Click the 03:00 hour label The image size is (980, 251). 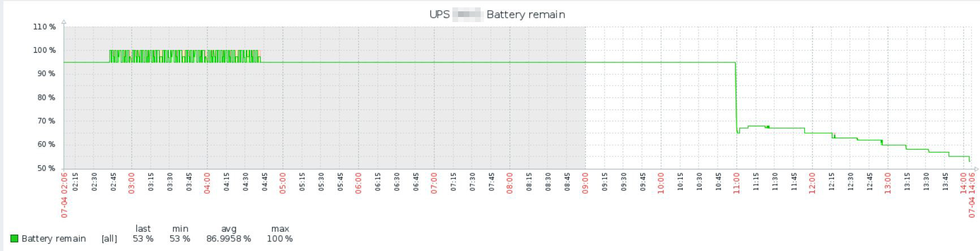tap(132, 184)
